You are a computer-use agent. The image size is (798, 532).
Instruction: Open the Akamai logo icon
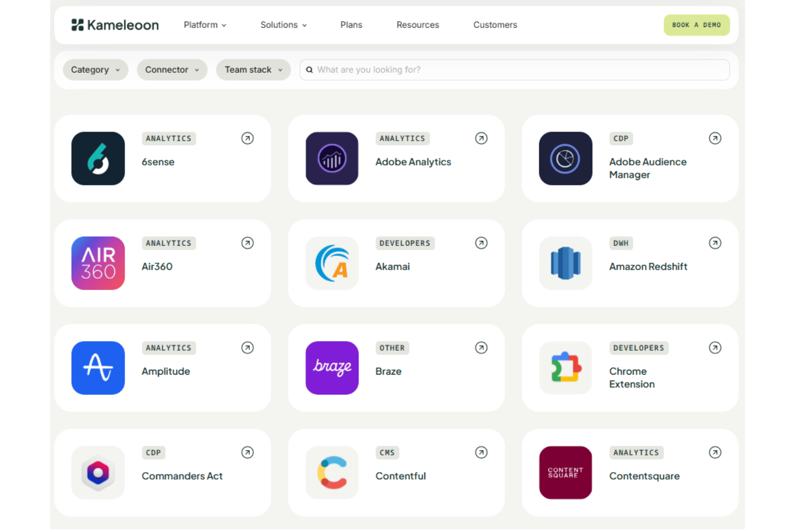tap(332, 263)
